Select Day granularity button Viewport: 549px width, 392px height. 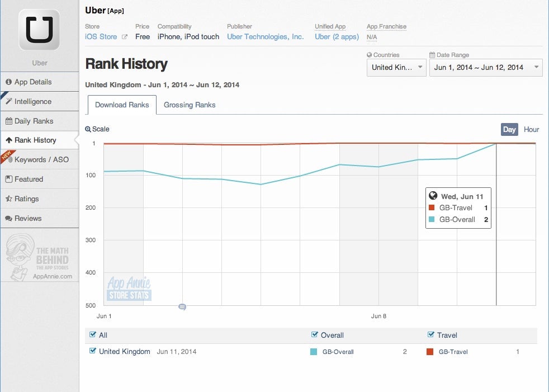pyautogui.click(x=509, y=129)
